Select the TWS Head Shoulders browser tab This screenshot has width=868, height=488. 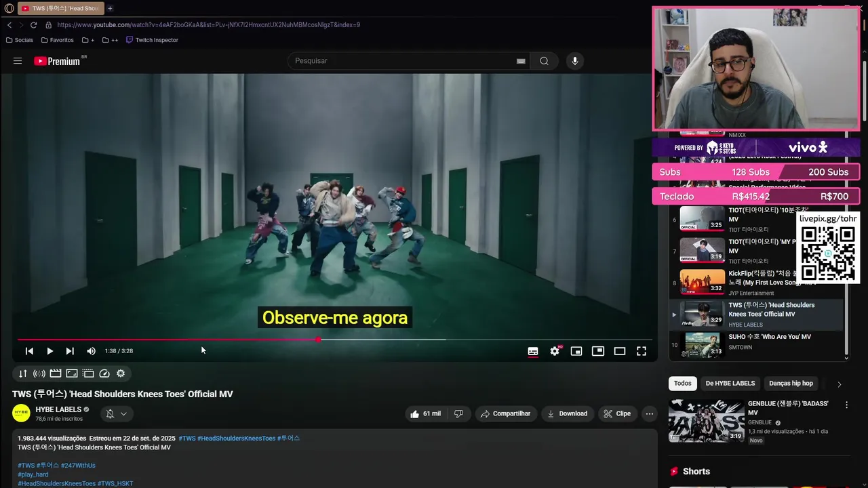coord(60,8)
